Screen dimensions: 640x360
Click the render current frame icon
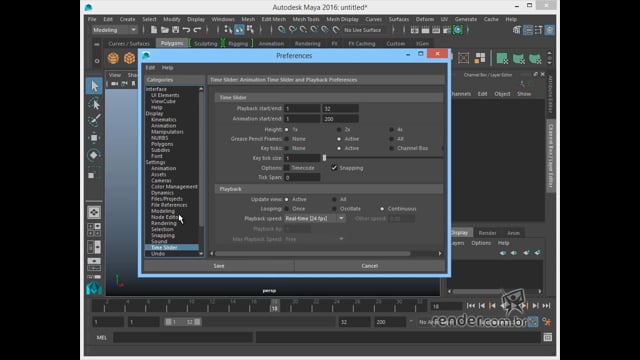pos(425,30)
